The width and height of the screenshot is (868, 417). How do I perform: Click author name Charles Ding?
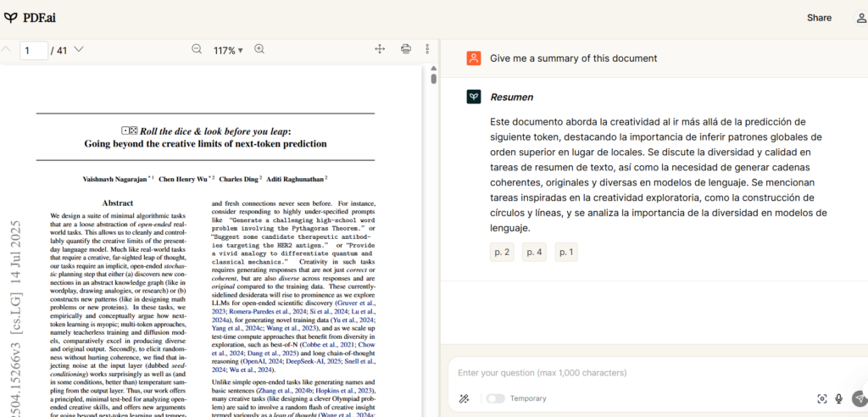tap(238, 179)
